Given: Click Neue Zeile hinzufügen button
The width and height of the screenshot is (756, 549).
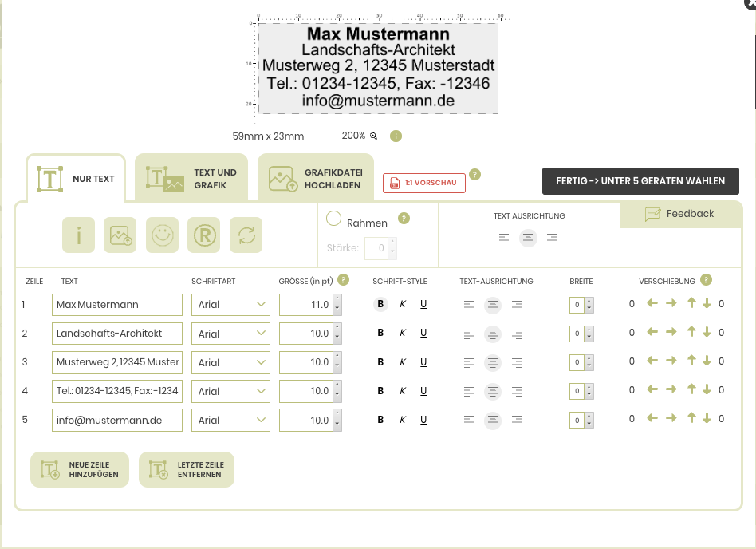Looking at the screenshot, I should 80,469.
